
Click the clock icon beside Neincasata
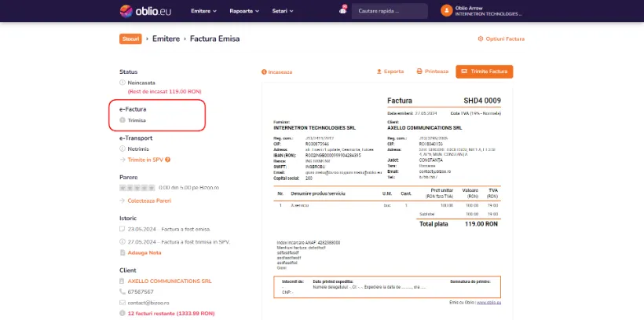pos(122,83)
